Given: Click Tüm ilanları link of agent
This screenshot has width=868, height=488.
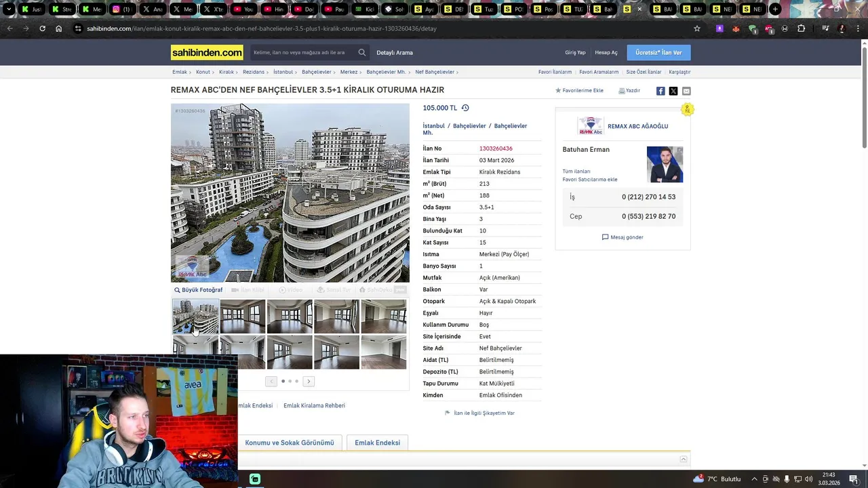Looking at the screenshot, I should point(576,171).
